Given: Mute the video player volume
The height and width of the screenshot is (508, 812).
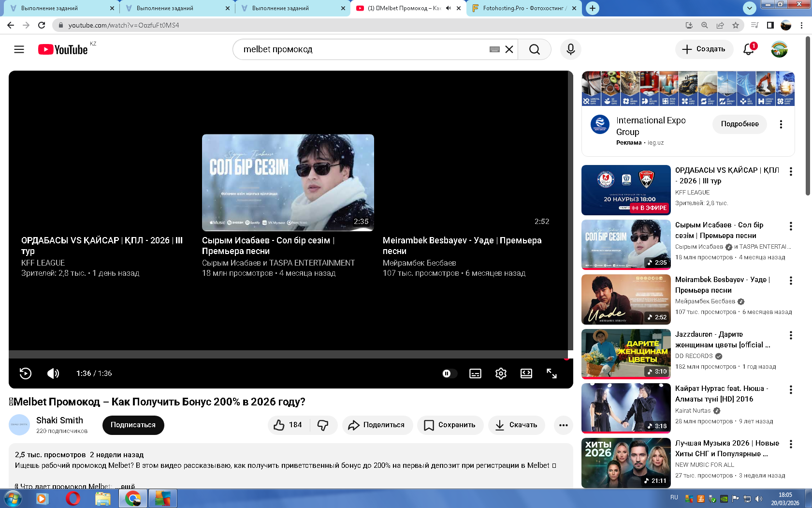Looking at the screenshot, I should click(53, 374).
